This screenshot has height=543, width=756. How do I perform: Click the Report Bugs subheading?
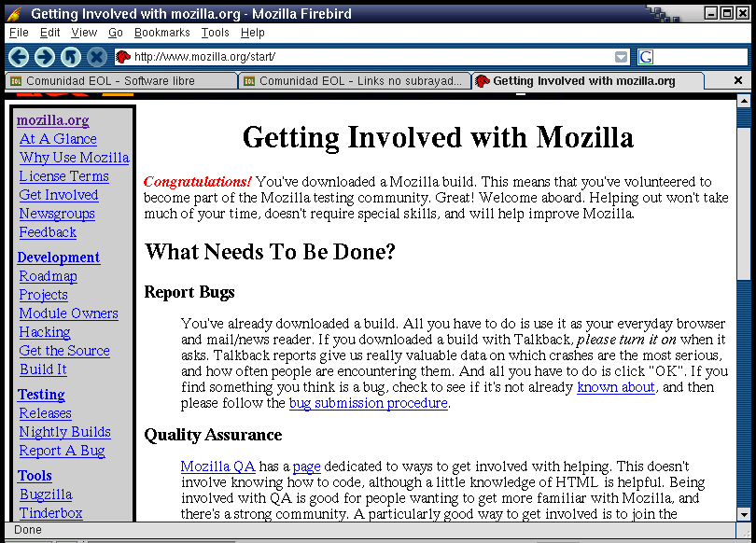click(189, 292)
